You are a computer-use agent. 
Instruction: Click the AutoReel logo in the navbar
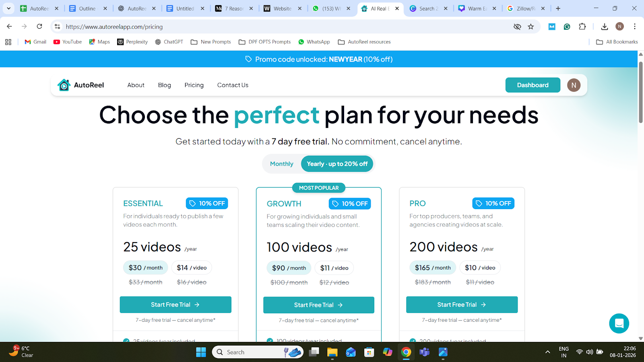click(x=80, y=85)
